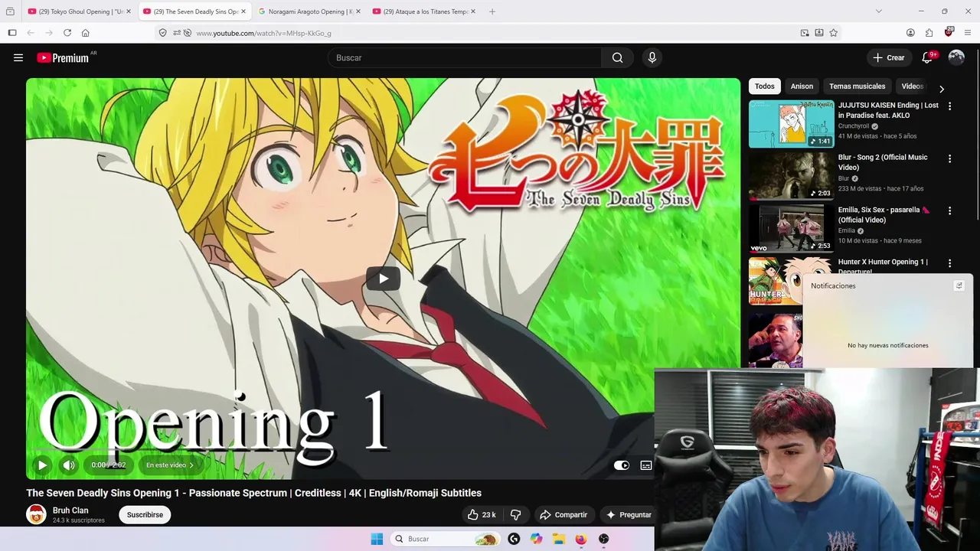Screen dimensions: 980x551
Task: Switch to the Tokyo Ghoul Opening tab
Action: point(78,11)
